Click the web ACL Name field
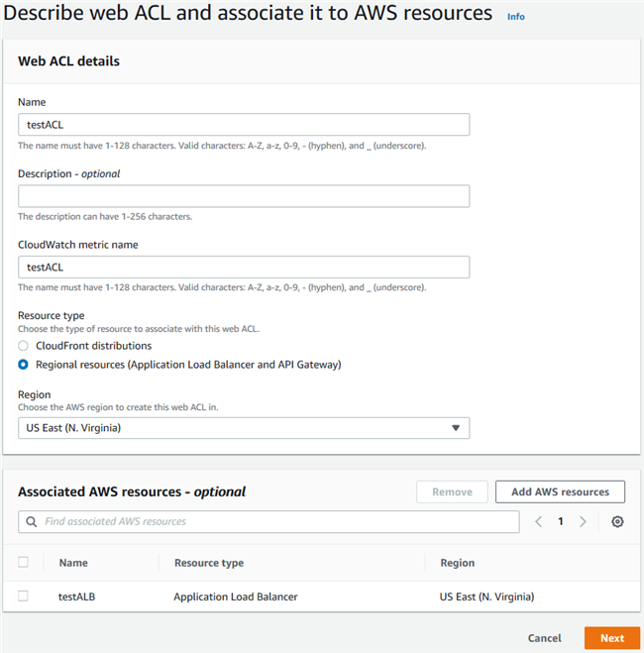The image size is (644, 653). (x=243, y=125)
